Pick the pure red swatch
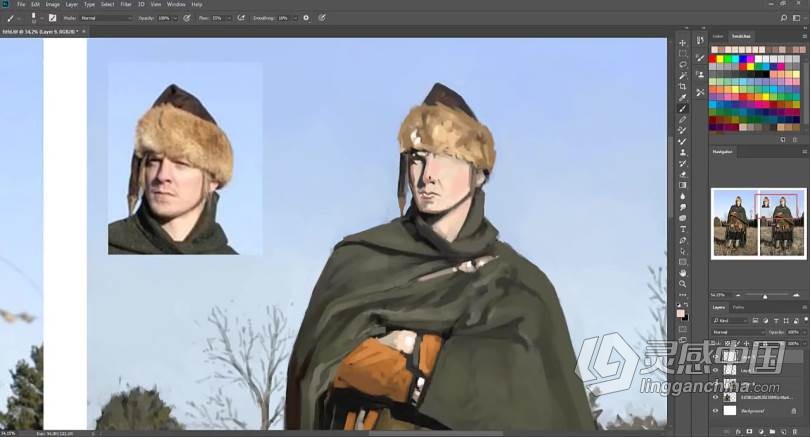This screenshot has height=437, width=810. [x=713, y=59]
